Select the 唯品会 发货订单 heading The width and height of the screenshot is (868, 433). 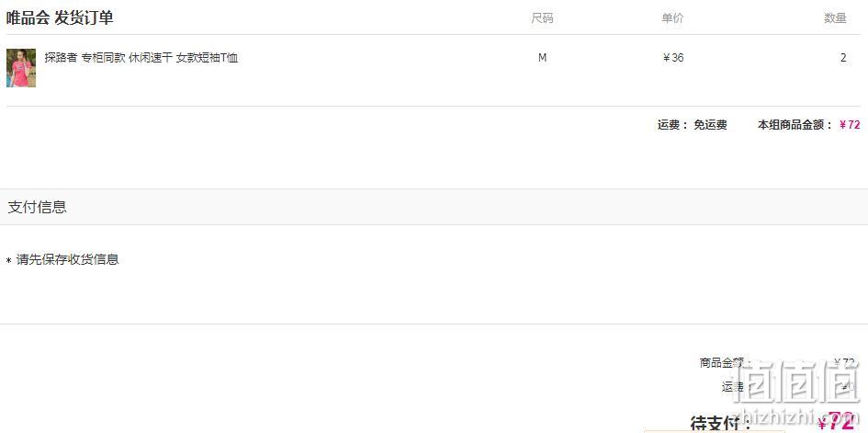click(x=60, y=17)
